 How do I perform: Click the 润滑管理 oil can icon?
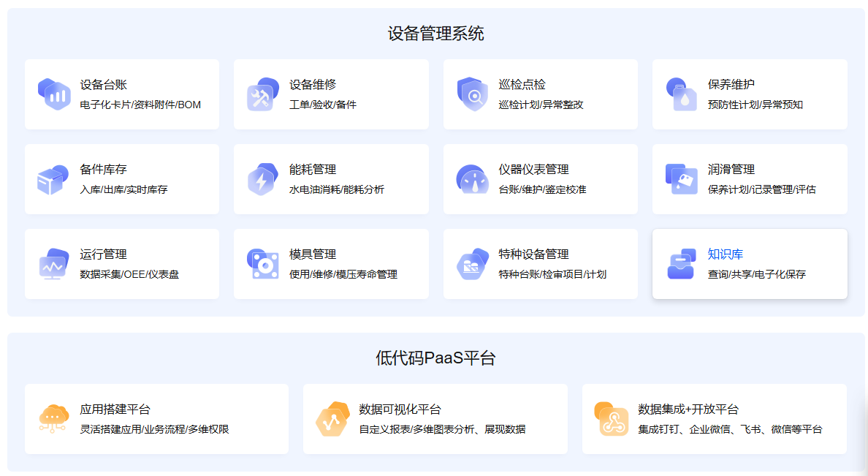pos(682,179)
